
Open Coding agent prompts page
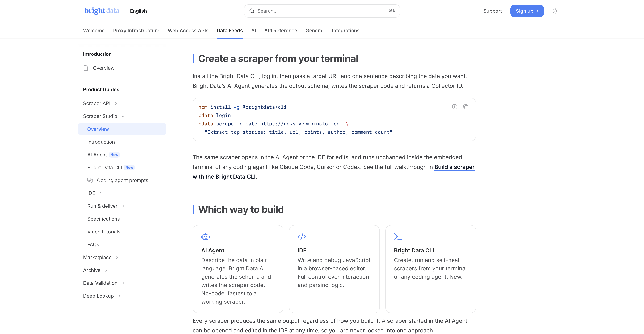tap(123, 180)
